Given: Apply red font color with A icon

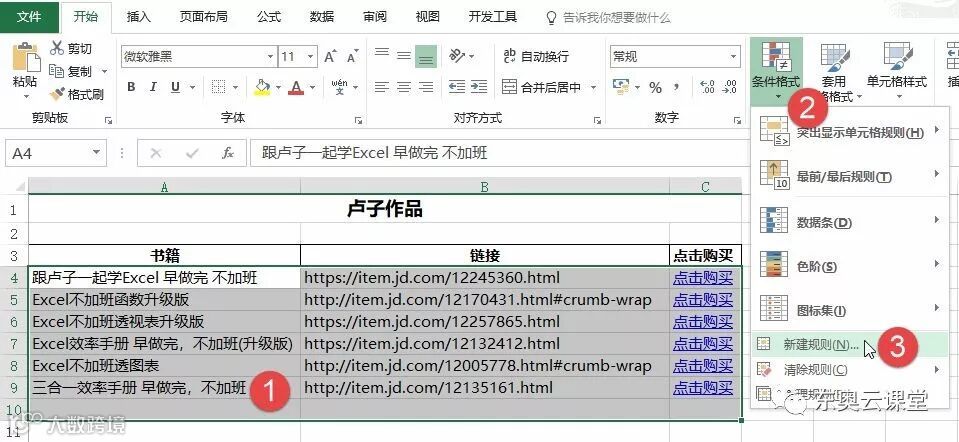Looking at the screenshot, I should [x=297, y=87].
